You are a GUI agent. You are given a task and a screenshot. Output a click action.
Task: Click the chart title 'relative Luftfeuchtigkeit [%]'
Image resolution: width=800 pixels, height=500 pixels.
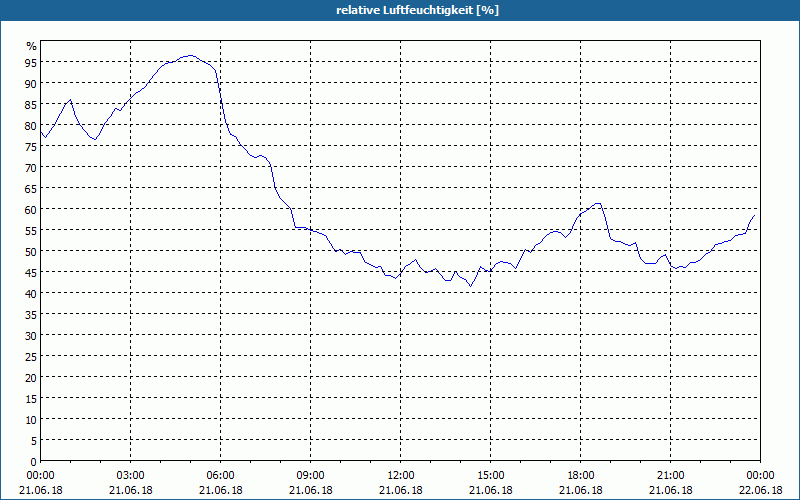pos(417,10)
